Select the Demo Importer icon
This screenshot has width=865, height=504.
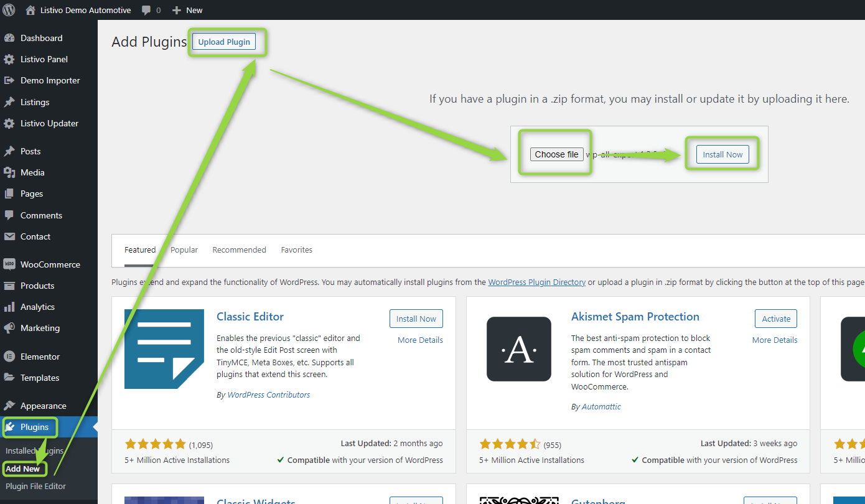(9, 80)
